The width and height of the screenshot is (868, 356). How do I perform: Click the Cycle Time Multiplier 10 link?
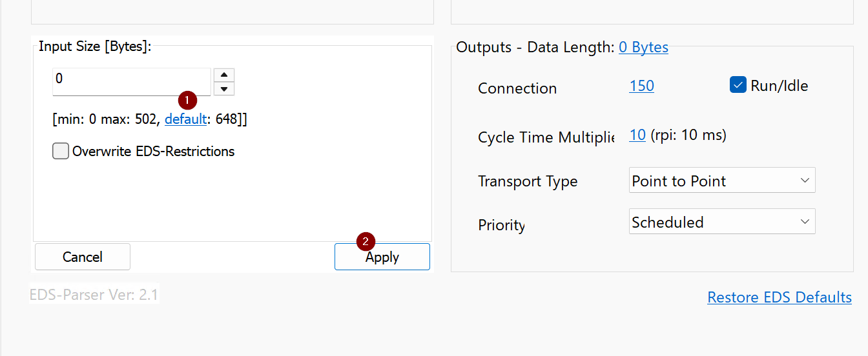(x=637, y=135)
